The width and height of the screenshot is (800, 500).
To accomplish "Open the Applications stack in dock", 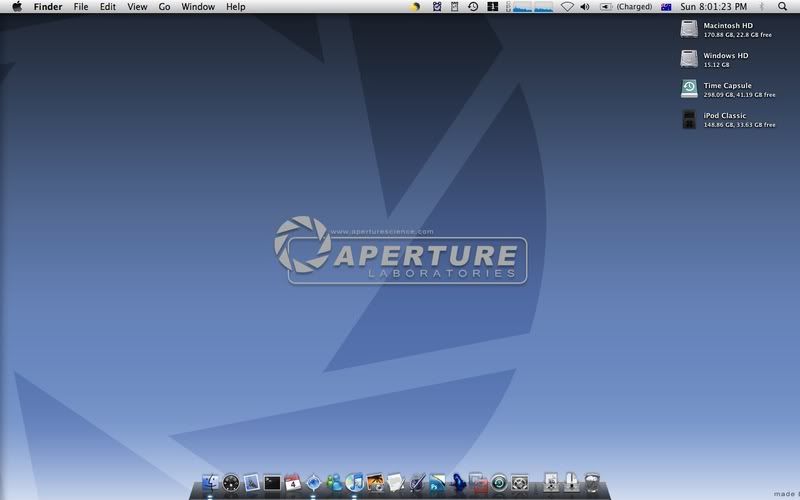I will point(551,482).
